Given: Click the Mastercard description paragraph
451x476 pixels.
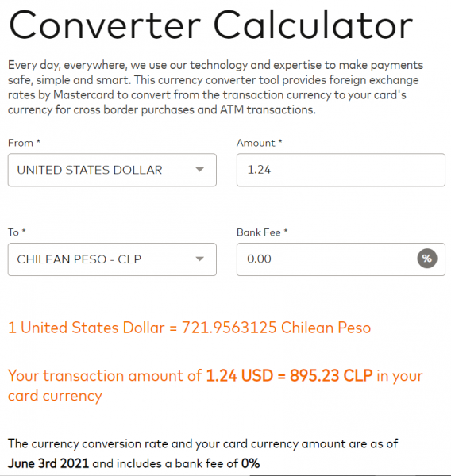Looking at the screenshot, I should tap(215, 87).
